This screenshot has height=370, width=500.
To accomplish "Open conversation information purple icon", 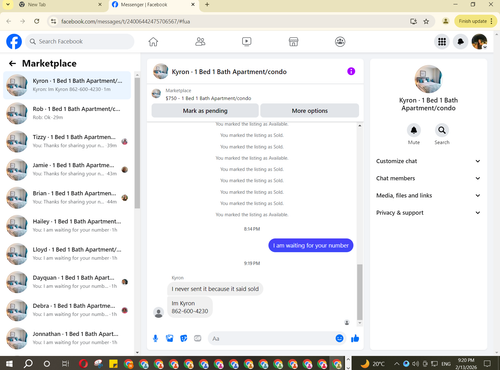I will coord(351,71).
